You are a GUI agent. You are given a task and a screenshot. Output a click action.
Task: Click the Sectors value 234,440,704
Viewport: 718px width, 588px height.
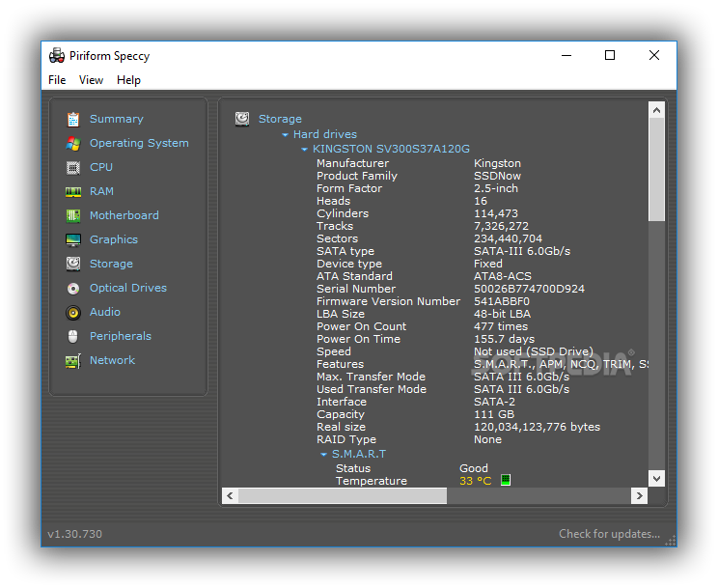[508, 238]
